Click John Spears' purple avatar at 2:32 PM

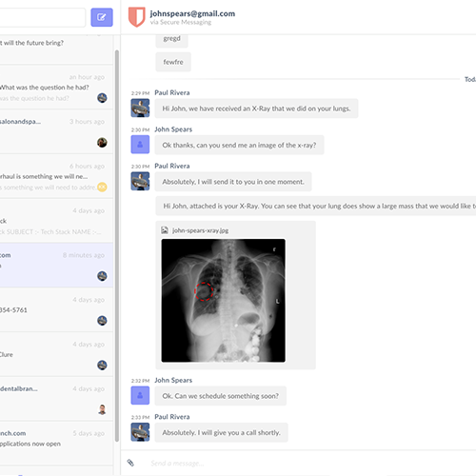140,395
